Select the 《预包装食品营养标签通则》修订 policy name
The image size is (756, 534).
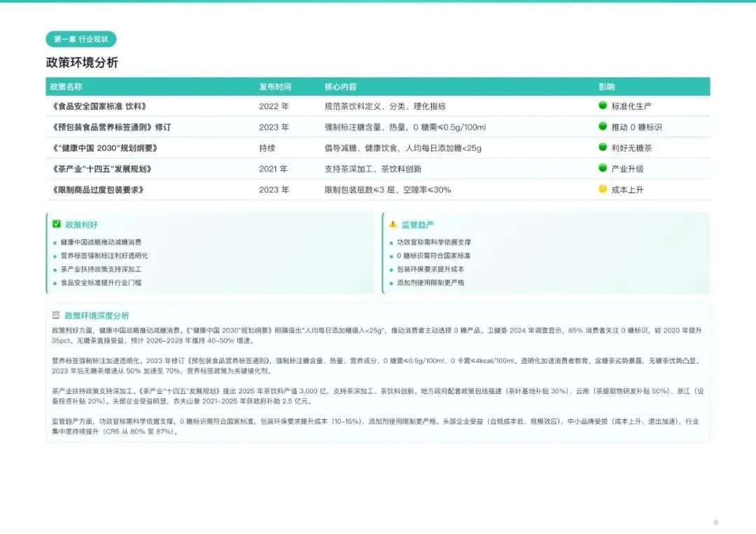(x=111, y=127)
